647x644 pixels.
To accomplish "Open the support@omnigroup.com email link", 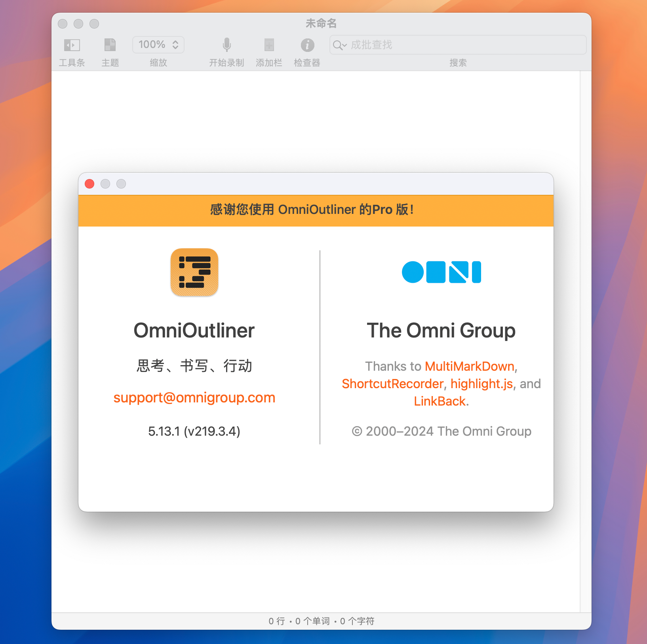I will (194, 398).
